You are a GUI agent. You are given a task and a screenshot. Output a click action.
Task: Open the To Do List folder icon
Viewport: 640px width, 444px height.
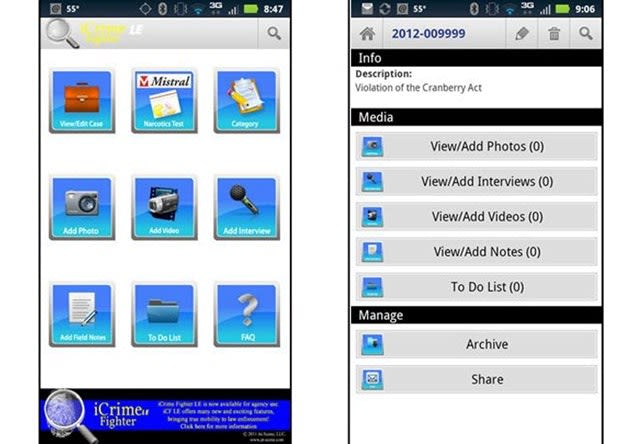[x=165, y=314]
